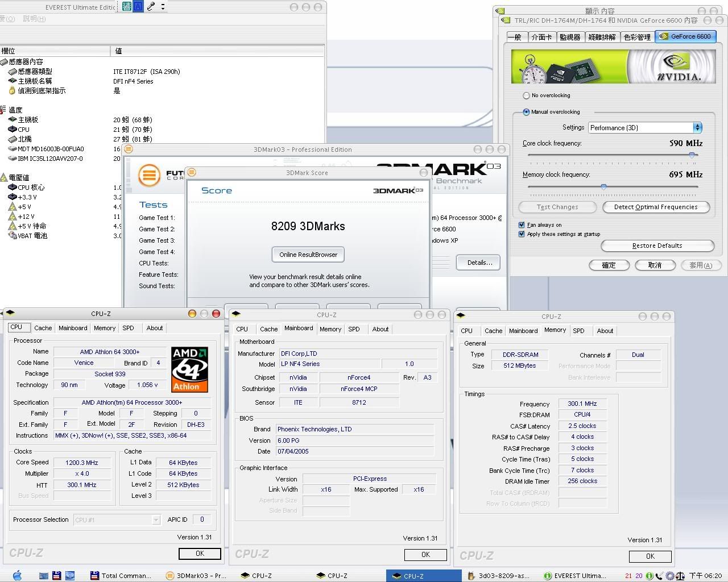
Task: Click the 值 column header in EVEREST
Action: point(218,51)
